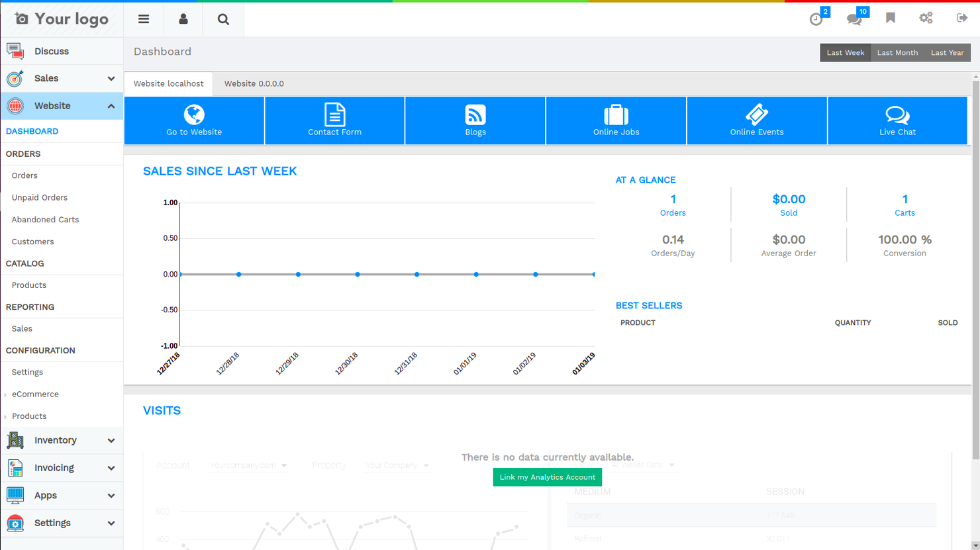Open the magnifier search icon
This screenshot has width=980, height=550.
click(222, 19)
